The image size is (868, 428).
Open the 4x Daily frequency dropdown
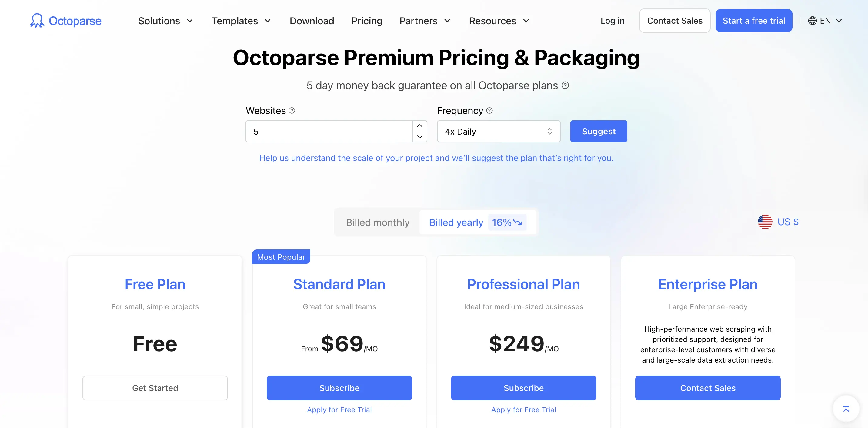coord(498,132)
